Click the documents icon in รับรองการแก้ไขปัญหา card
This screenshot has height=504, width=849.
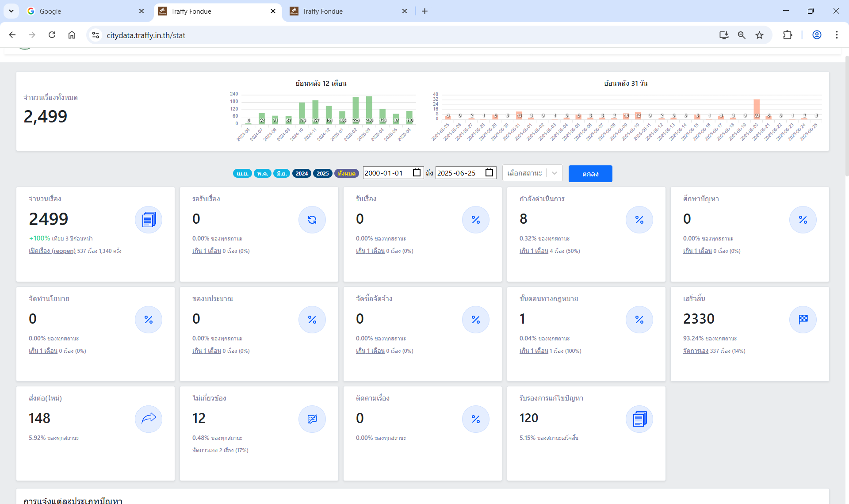639,419
